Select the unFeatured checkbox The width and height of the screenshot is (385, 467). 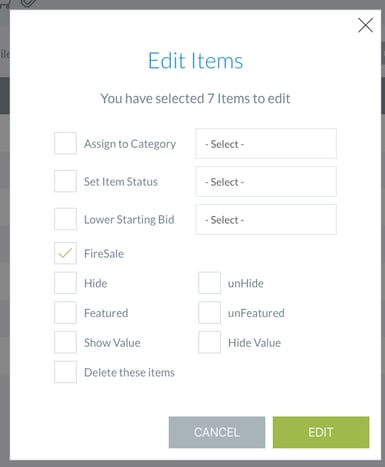209,313
